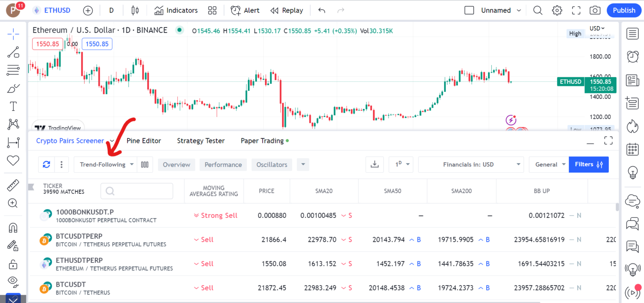Open the Hotlists flame icon panel
644x303 pixels.
(x=633, y=126)
